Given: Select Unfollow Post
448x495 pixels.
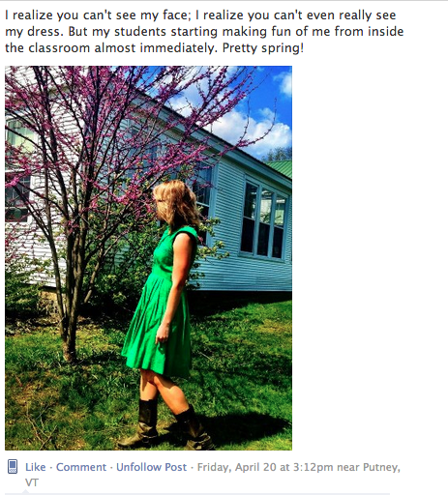Looking at the screenshot, I should point(151,467).
